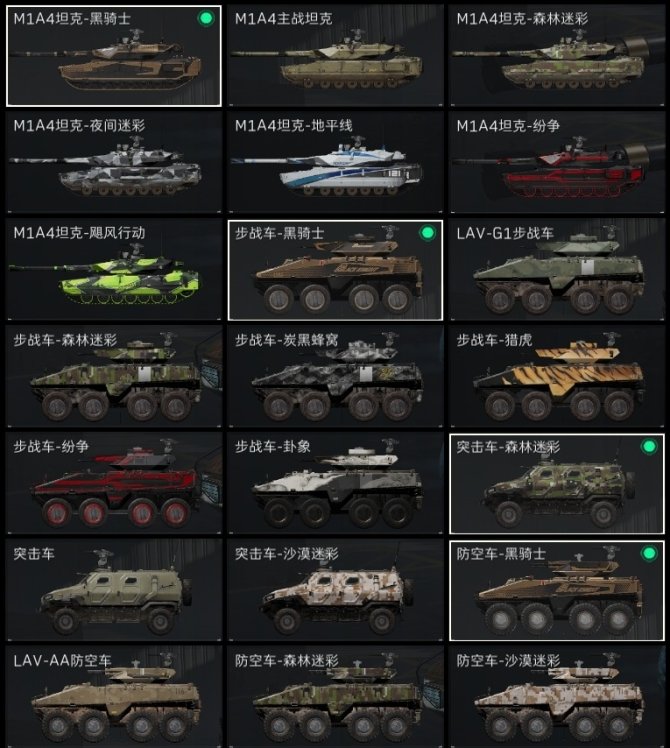Select the white 步战车-卦象 skin
This screenshot has height=748, width=670.
pos(335,483)
